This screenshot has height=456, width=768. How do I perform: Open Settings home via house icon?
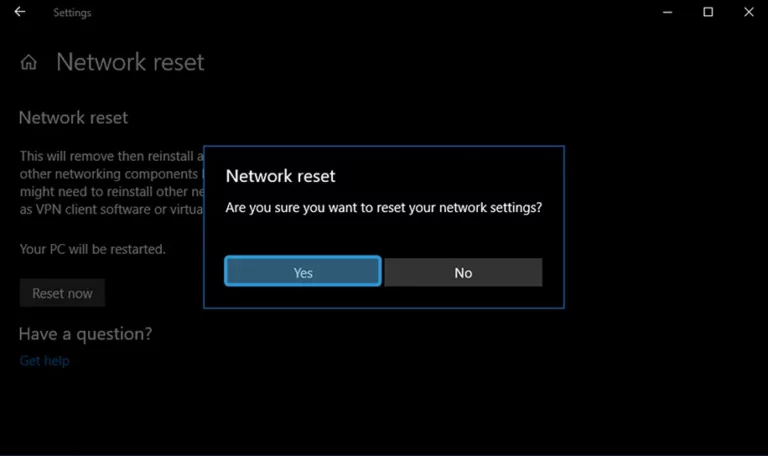(28, 62)
